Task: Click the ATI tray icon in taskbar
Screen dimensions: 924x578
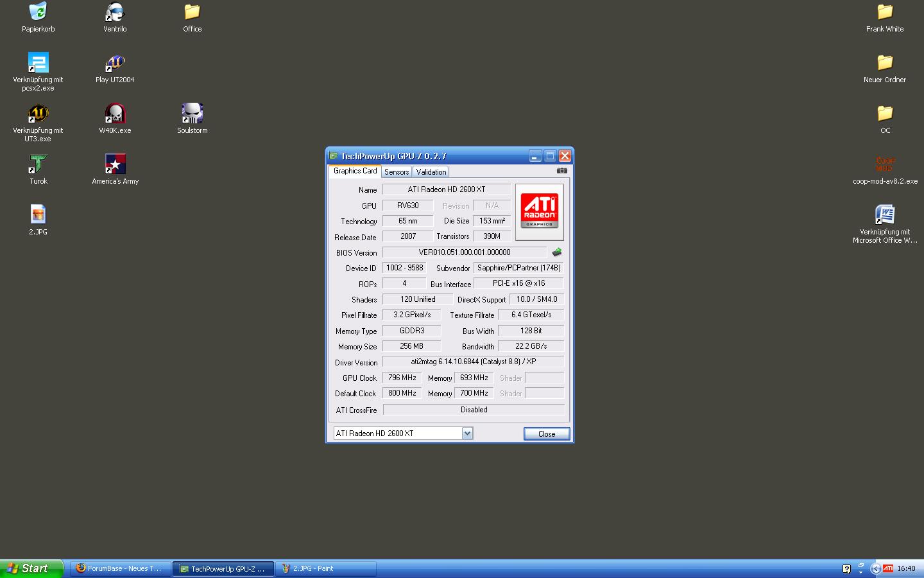Action: [x=888, y=568]
